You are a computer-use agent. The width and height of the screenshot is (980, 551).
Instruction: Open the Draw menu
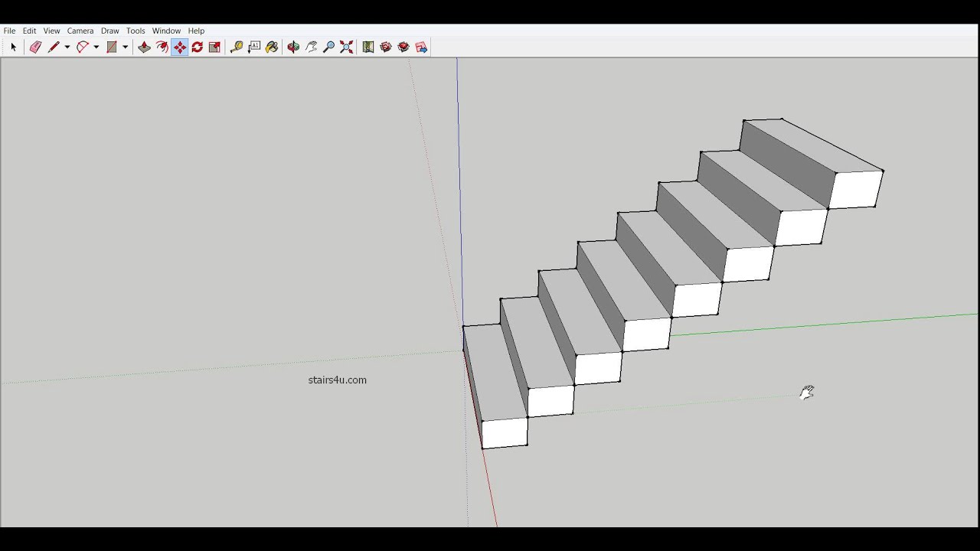click(x=110, y=31)
